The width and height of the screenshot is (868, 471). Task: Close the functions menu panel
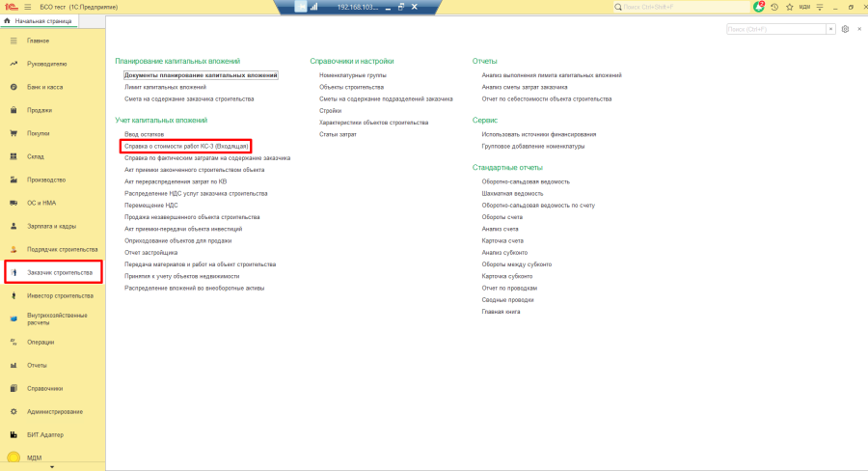point(857,29)
